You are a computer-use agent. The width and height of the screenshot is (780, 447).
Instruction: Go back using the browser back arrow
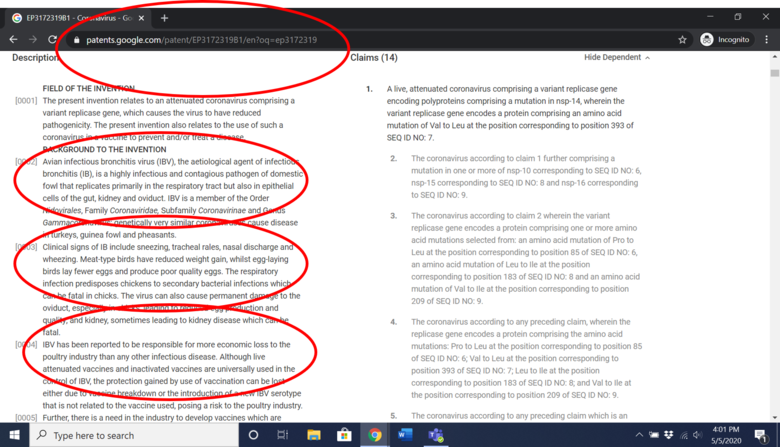click(x=13, y=39)
